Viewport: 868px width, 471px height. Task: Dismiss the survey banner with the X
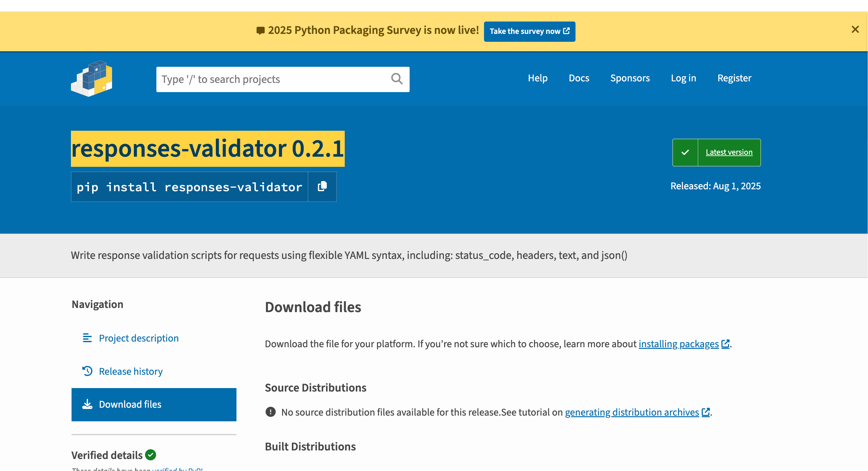pos(855,30)
